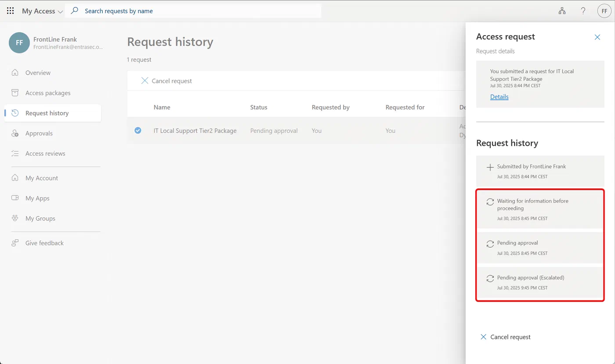Click the FrontLine Frank profile avatar in sidebar
This screenshot has width=615, height=364.
19,43
